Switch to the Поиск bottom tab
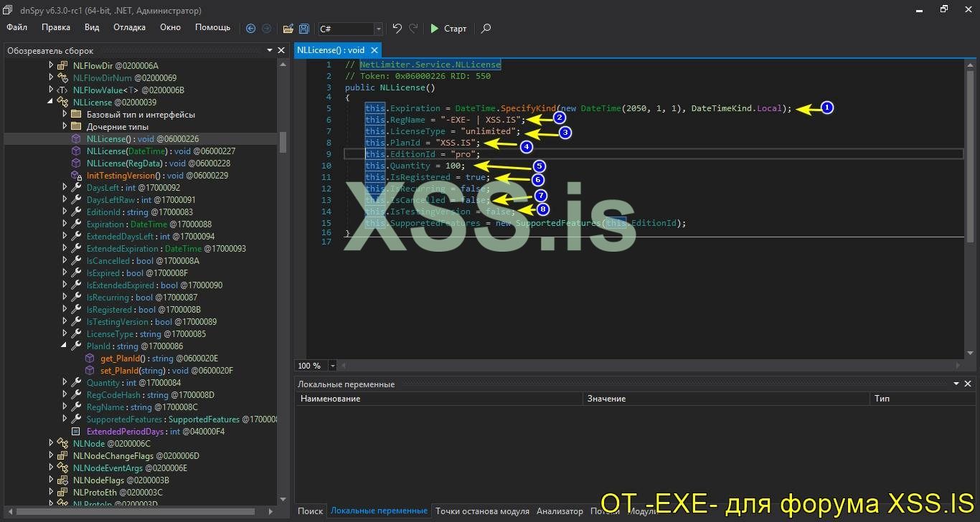The image size is (980, 522). click(310, 511)
